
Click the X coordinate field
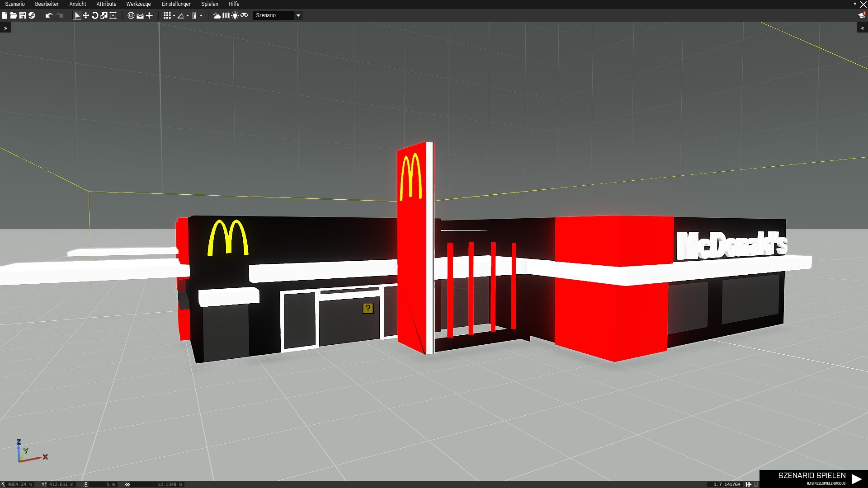click(x=19, y=484)
